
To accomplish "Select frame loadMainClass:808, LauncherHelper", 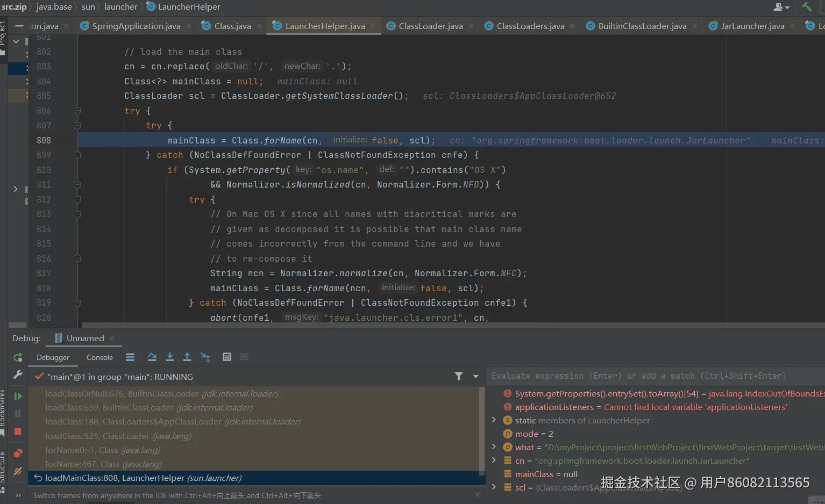I will (x=257, y=478).
